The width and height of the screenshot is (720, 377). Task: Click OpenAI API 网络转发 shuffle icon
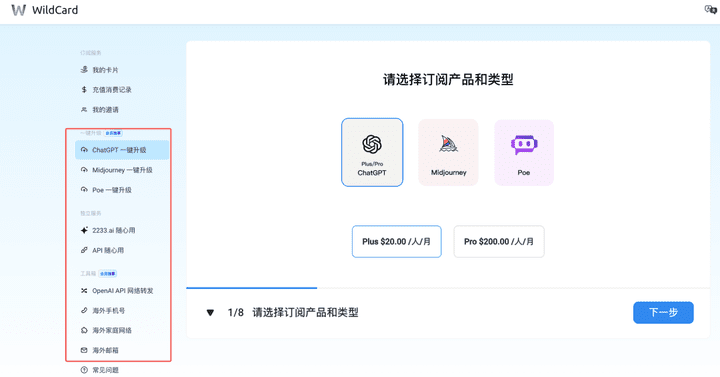(x=84, y=291)
